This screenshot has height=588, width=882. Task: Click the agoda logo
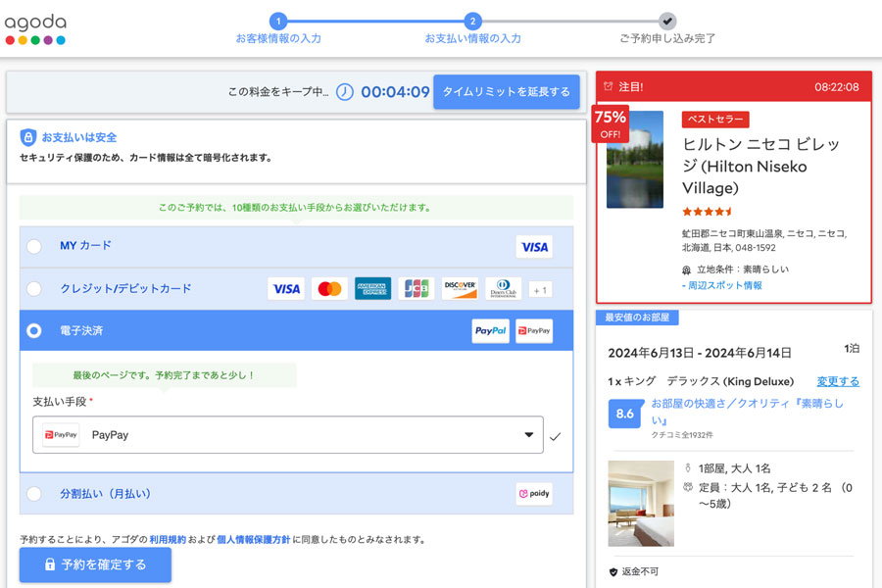point(35,29)
